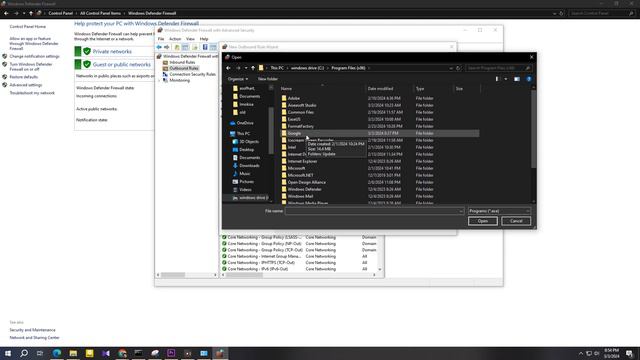
Task: Click windows drive (C:) in address breadcrumb
Action: click(307, 68)
